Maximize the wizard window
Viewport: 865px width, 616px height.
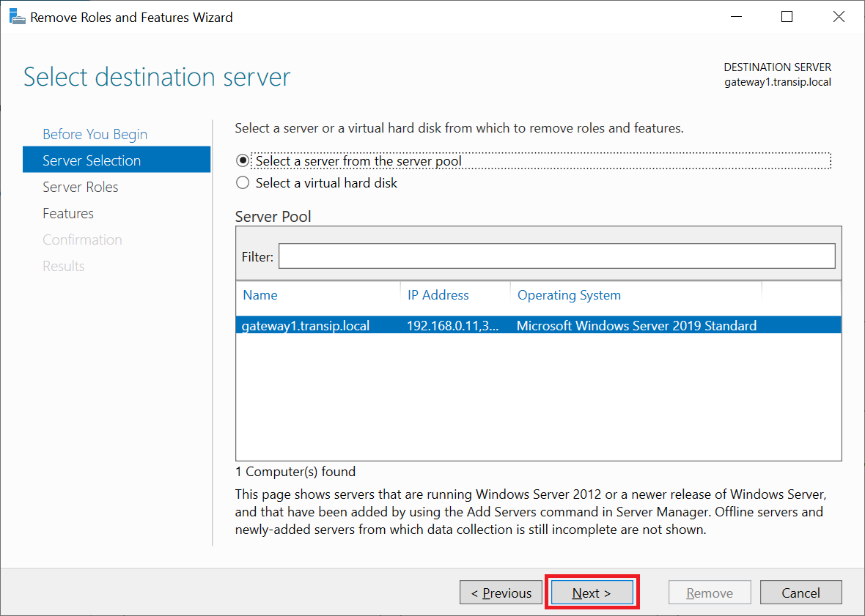point(787,17)
